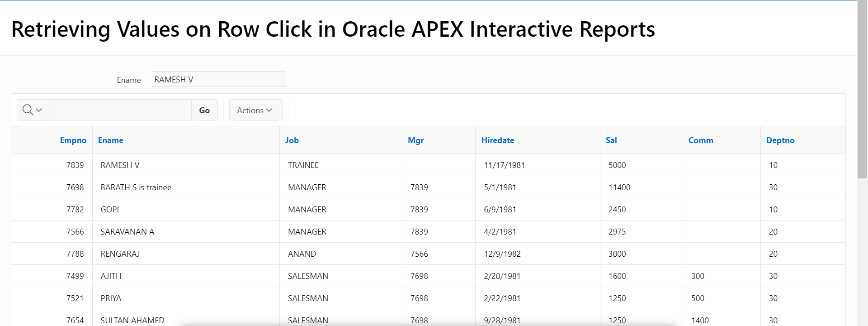Screen dimensions: 868x326
Task: Click the Job column header
Action: (x=292, y=140)
